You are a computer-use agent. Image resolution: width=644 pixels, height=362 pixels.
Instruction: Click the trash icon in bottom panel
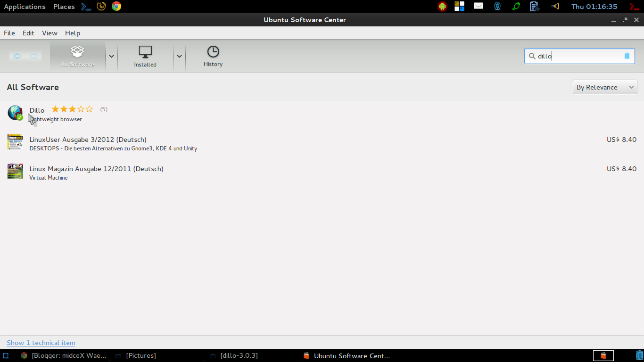pyautogui.click(x=639, y=355)
